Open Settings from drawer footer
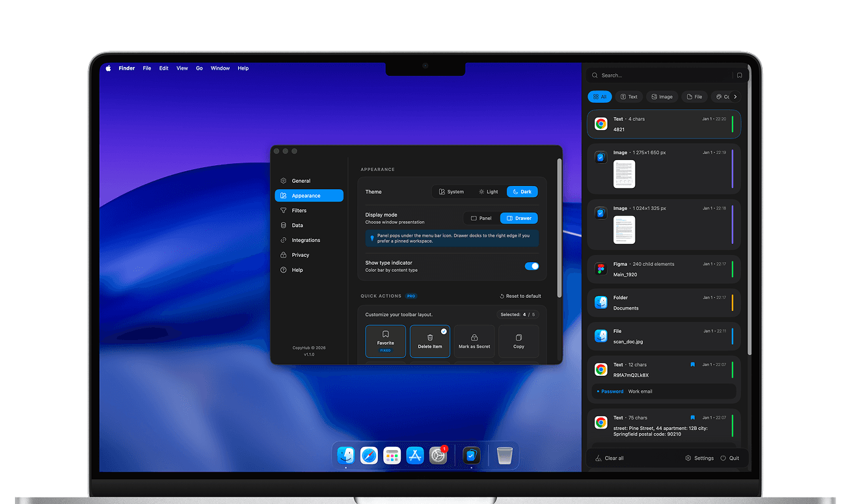The height and width of the screenshot is (504, 851). [x=699, y=458]
